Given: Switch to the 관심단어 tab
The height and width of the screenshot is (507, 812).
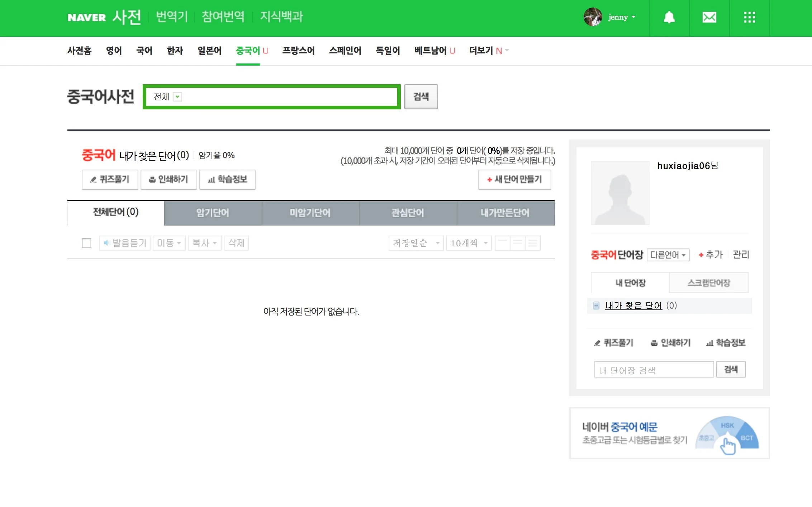Looking at the screenshot, I should pos(408,213).
